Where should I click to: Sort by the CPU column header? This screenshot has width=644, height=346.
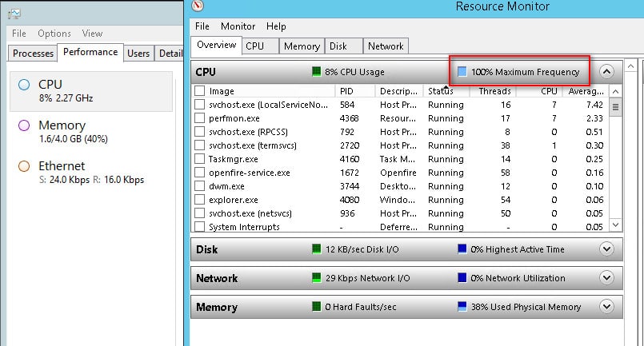click(539, 91)
